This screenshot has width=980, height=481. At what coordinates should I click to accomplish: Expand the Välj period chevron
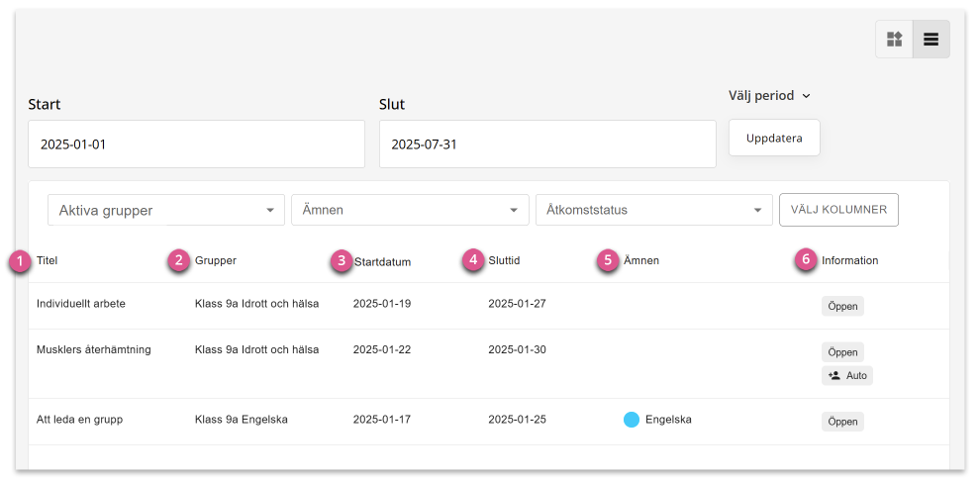[806, 96]
